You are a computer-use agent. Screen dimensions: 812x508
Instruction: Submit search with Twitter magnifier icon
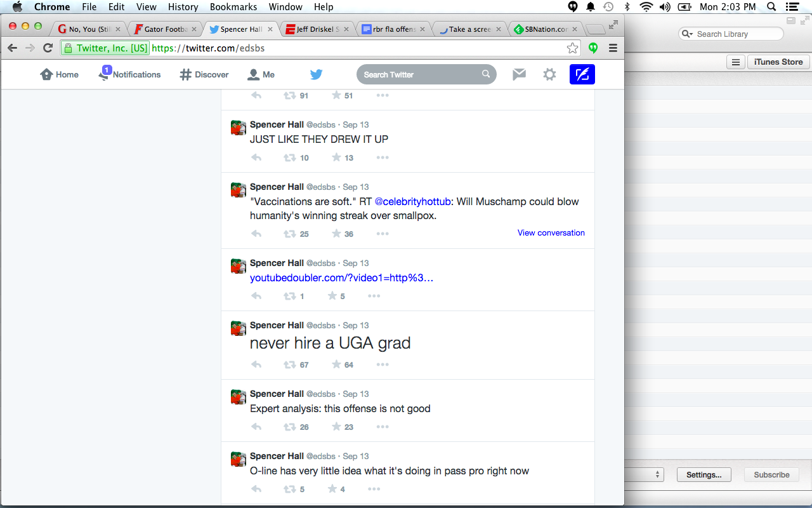coord(486,74)
